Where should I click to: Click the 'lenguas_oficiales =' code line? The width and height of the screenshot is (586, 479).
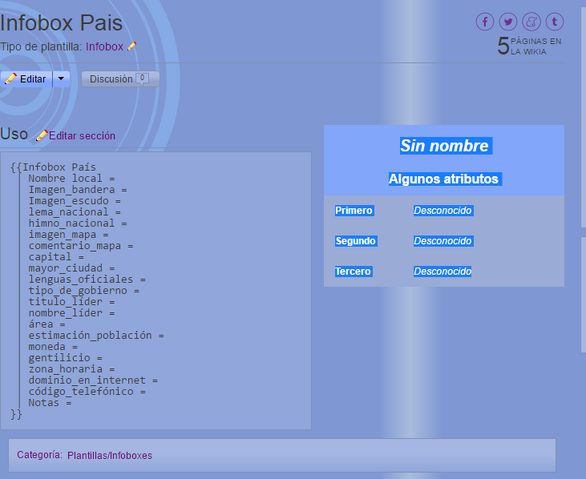pos(87,279)
